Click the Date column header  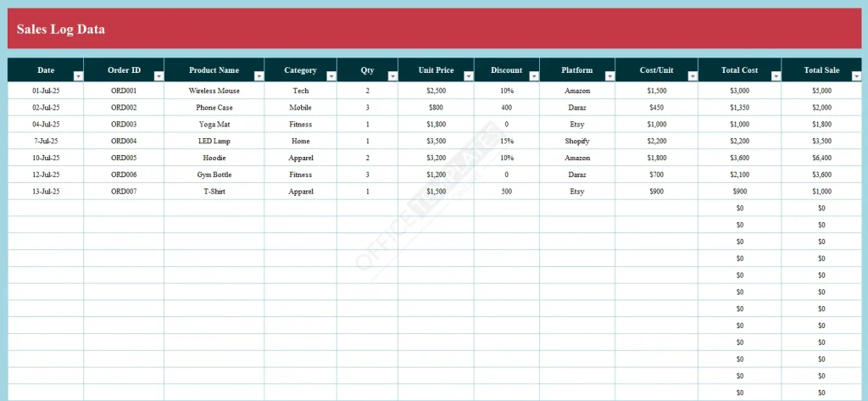46,70
